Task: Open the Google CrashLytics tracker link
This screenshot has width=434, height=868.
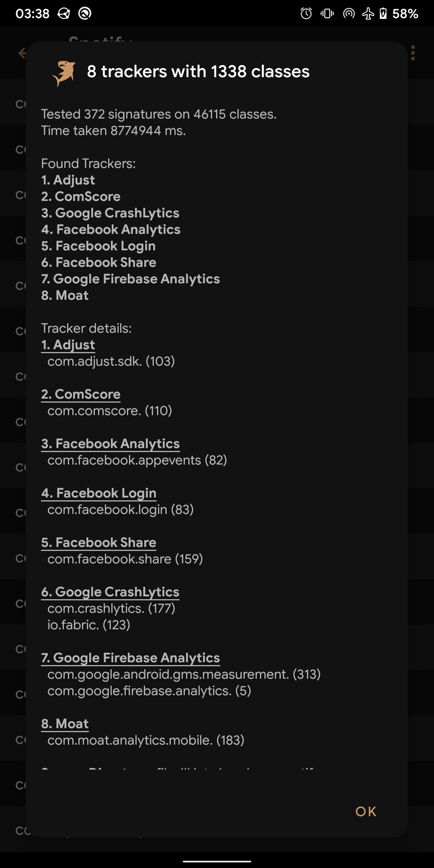Action: tap(110, 592)
